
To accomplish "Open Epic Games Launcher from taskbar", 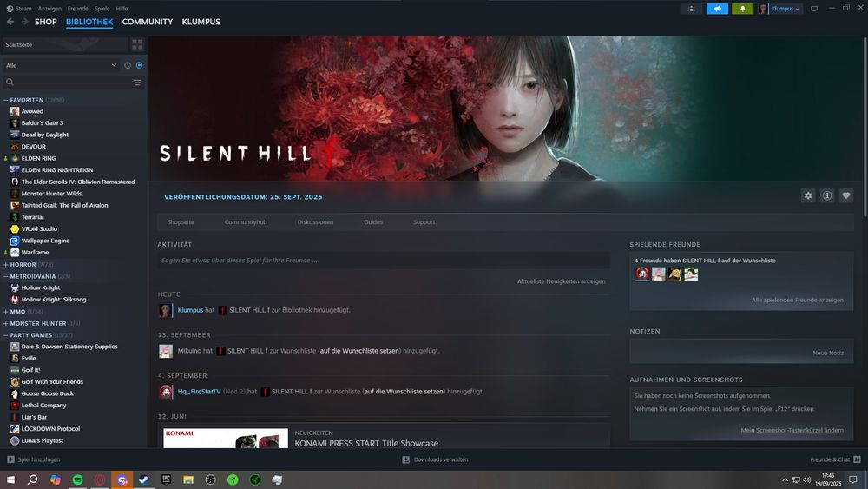I will coord(166,479).
